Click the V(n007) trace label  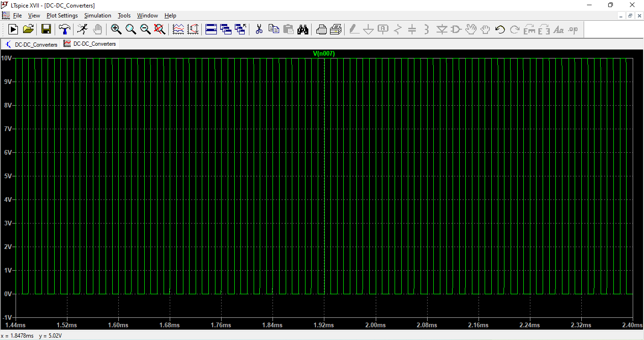click(324, 53)
